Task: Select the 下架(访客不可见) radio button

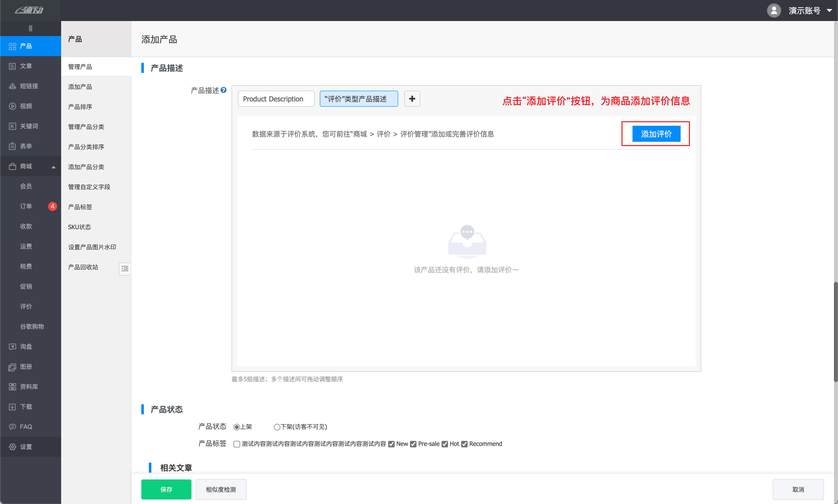Action: [x=277, y=427]
